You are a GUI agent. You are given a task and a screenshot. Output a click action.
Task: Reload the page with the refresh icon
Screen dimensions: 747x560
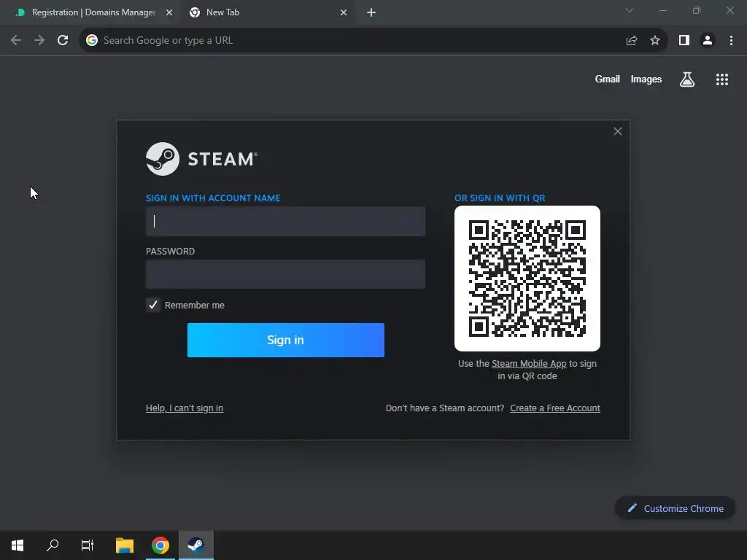pos(63,41)
